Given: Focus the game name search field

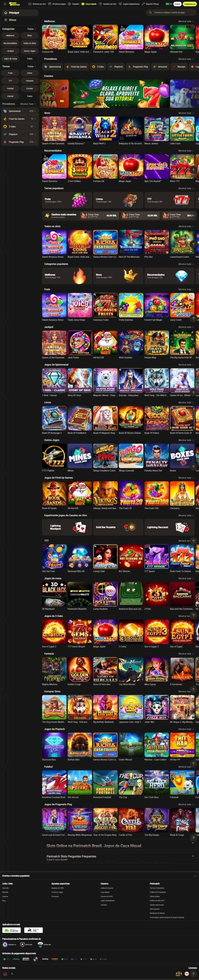Looking at the screenshot, I should point(171,13).
